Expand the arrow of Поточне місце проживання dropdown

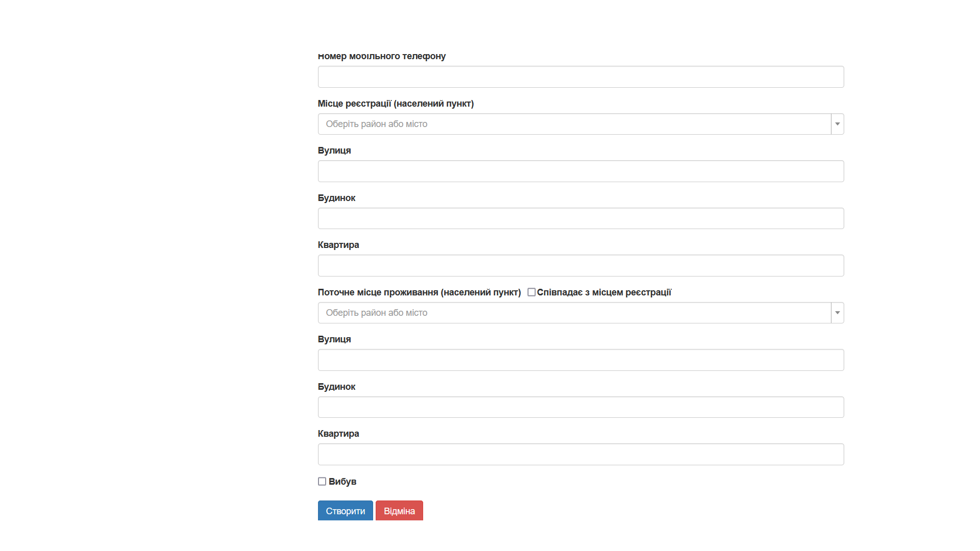click(x=837, y=313)
